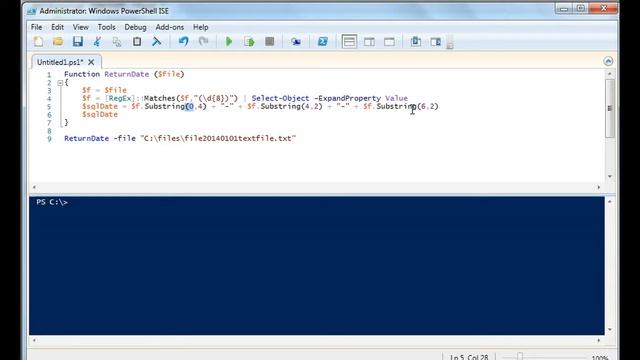This screenshot has width=640, height=360.
Task: Run script with the green play icon
Action: coord(229,41)
